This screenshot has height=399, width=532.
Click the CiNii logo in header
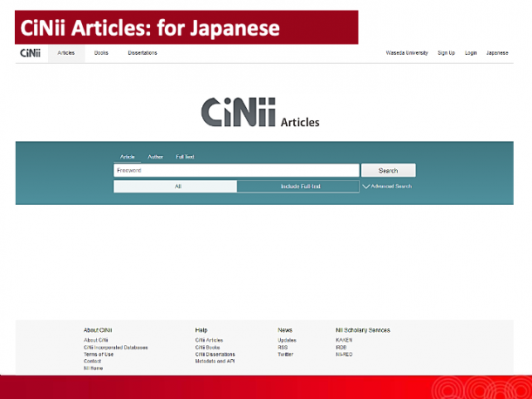(31, 53)
